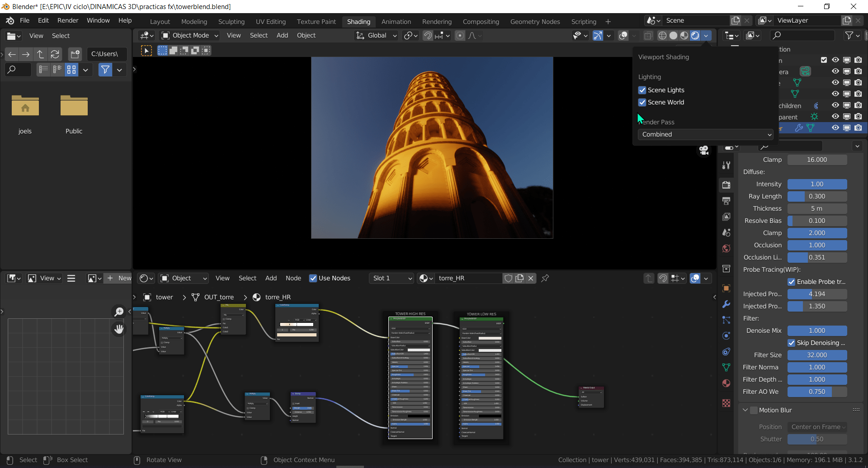Image resolution: width=868 pixels, height=468 pixels.
Task: Open the Output properties tab
Action: point(726,201)
